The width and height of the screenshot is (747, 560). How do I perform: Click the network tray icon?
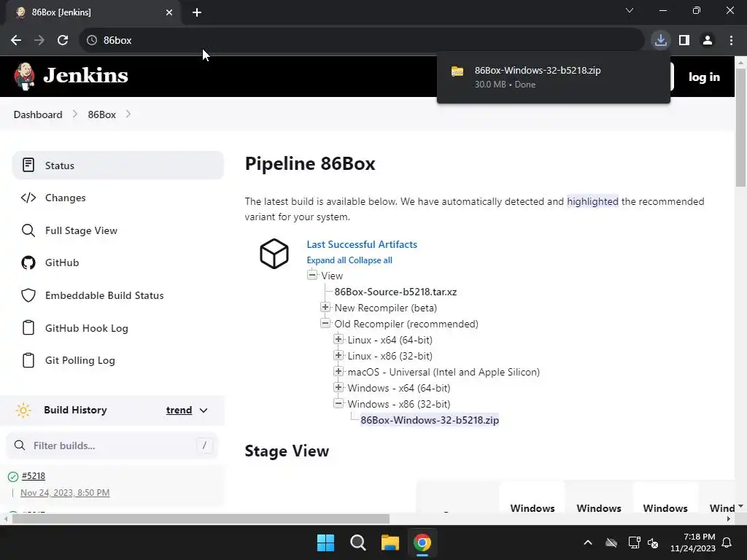634,542
